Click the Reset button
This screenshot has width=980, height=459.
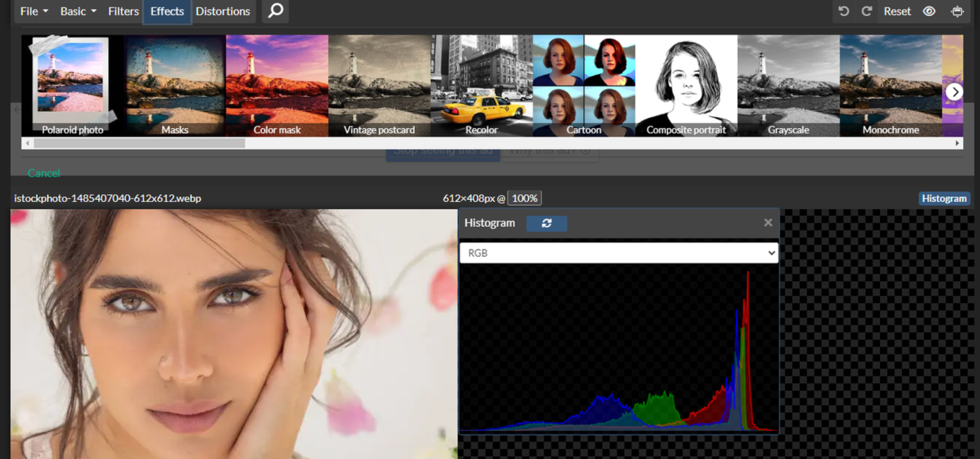[x=897, y=11]
